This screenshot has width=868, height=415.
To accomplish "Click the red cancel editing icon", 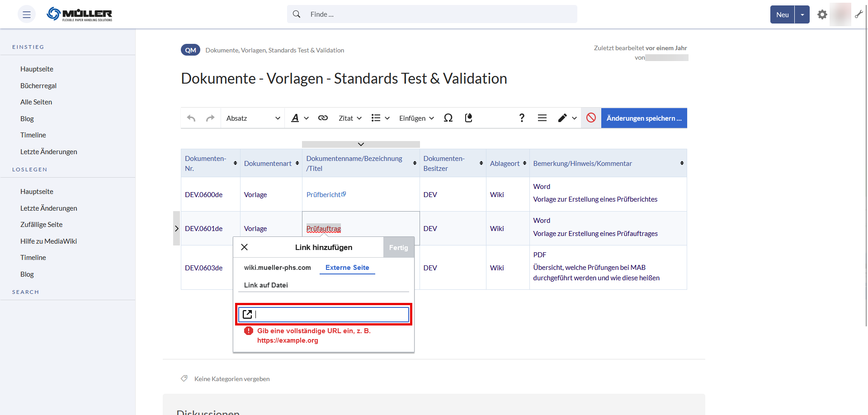I will (591, 118).
